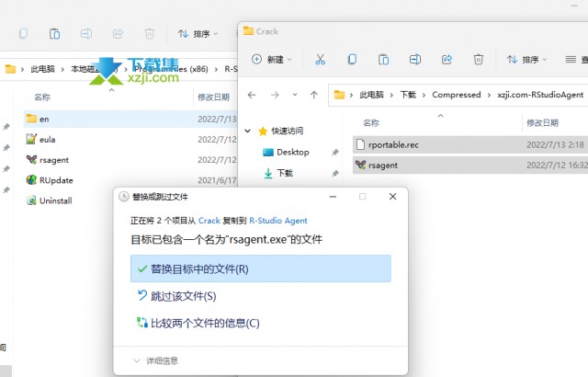Select the en folder in left window
The width and height of the screenshot is (588, 377).
(x=130, y=119)
